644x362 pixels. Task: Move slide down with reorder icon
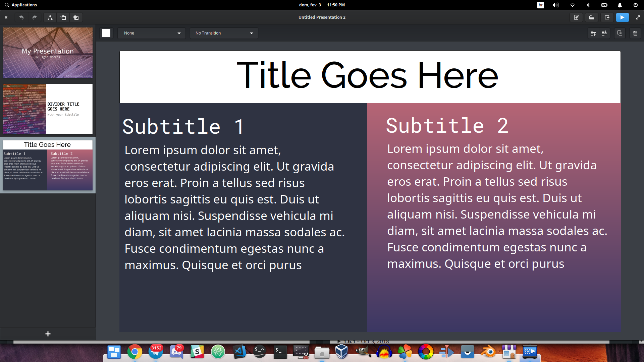click(604, 33)
